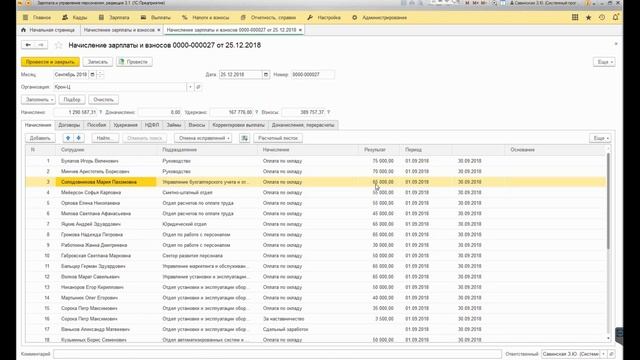Switch to the Договоры tab

point(69,125)
